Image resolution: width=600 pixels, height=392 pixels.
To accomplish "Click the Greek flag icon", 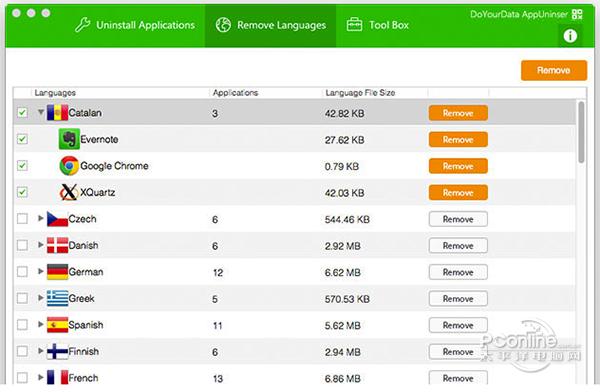I will tap(57, 298).
